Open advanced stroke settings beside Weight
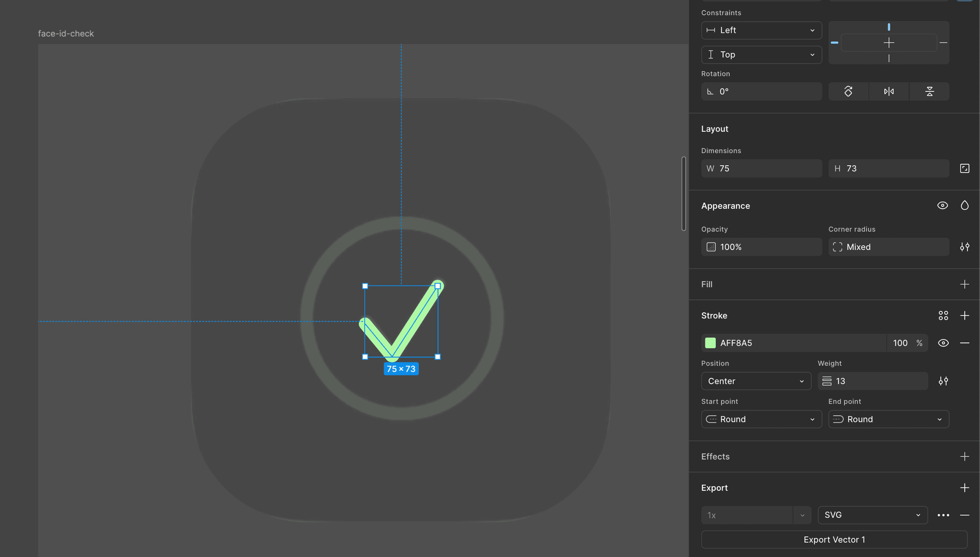The image size is (980, 557). point(943,381)
